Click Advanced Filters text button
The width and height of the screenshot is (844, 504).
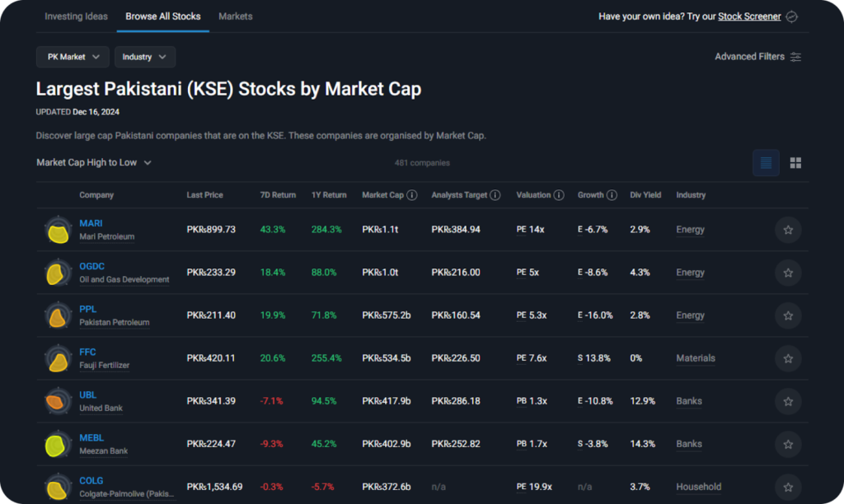[x=749, y=57]
